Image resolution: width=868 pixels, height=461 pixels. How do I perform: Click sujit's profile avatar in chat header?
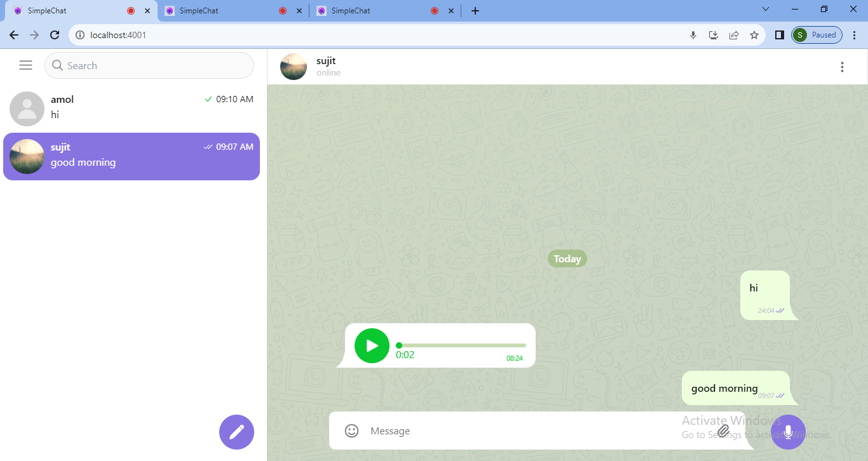293,66
